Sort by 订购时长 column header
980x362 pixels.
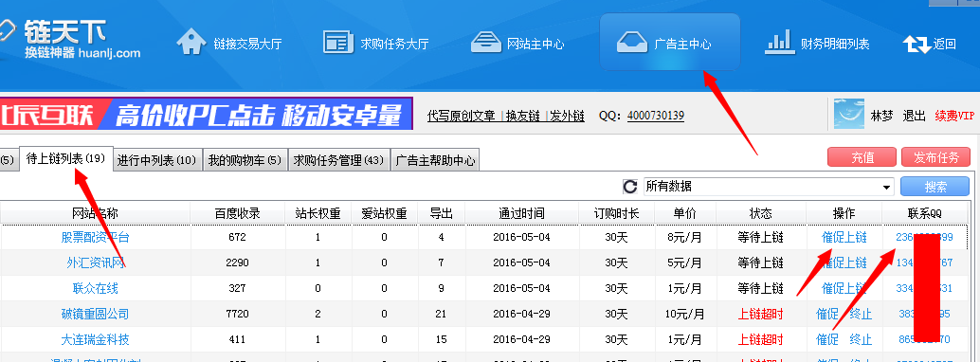pyautogui.click(x=616, y=213)
